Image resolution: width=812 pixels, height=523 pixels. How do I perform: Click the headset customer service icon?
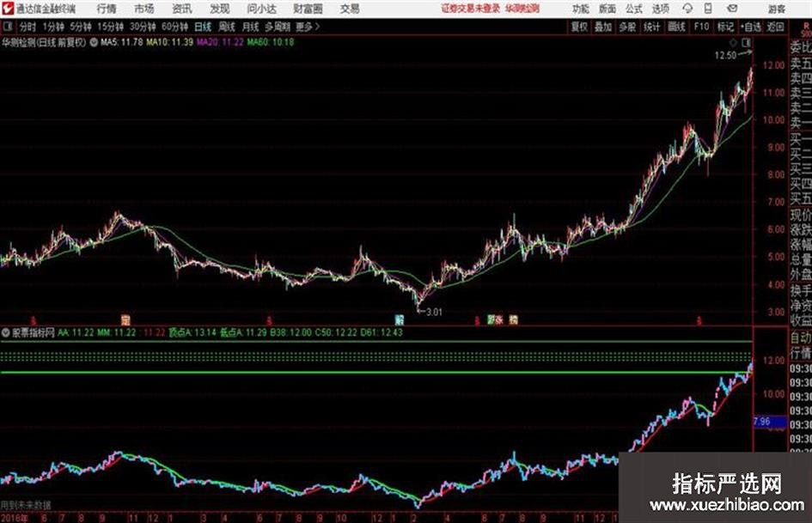[687, 9]
